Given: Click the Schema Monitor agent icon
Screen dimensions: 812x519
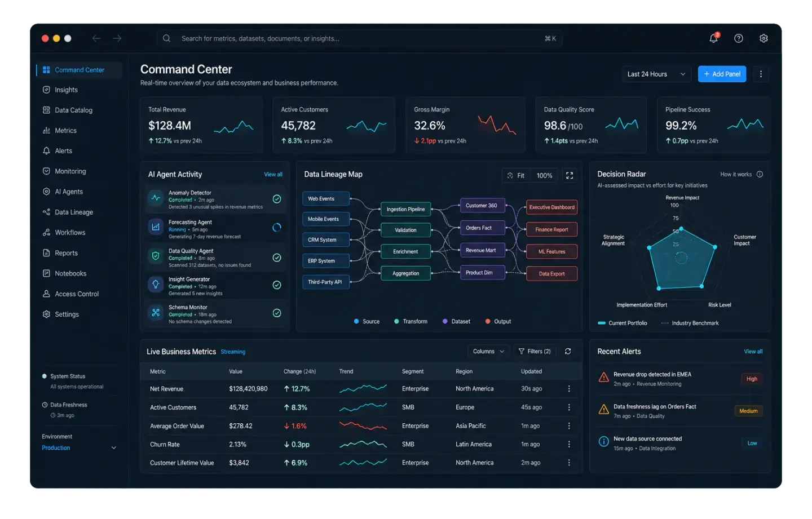Looking at the screenshot, I should [156, 313].
